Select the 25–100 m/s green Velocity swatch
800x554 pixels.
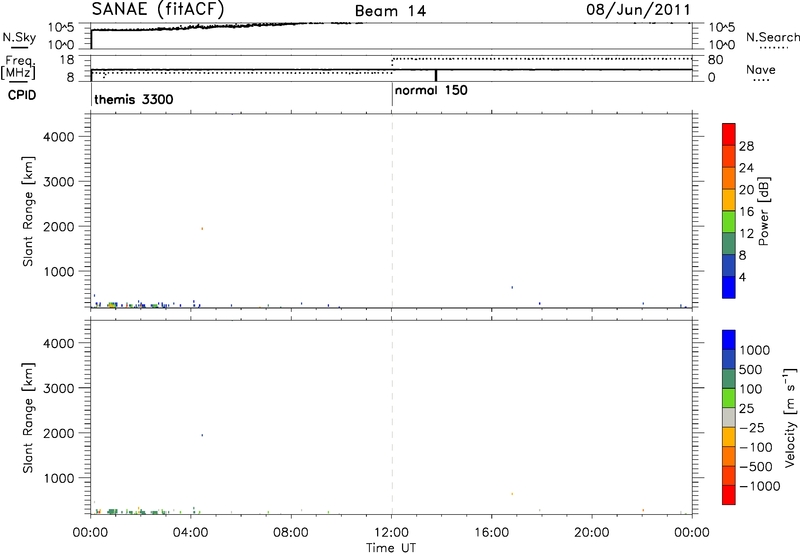click(729, 398)
